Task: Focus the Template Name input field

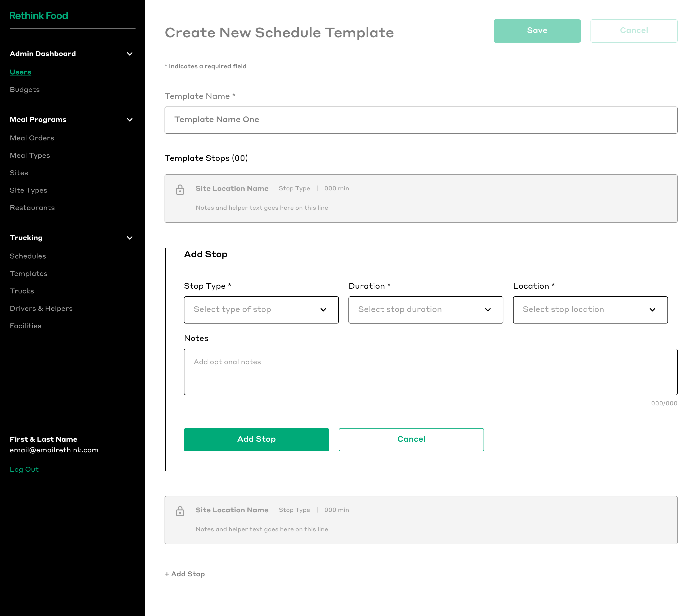Action: [x=420, y=120]
